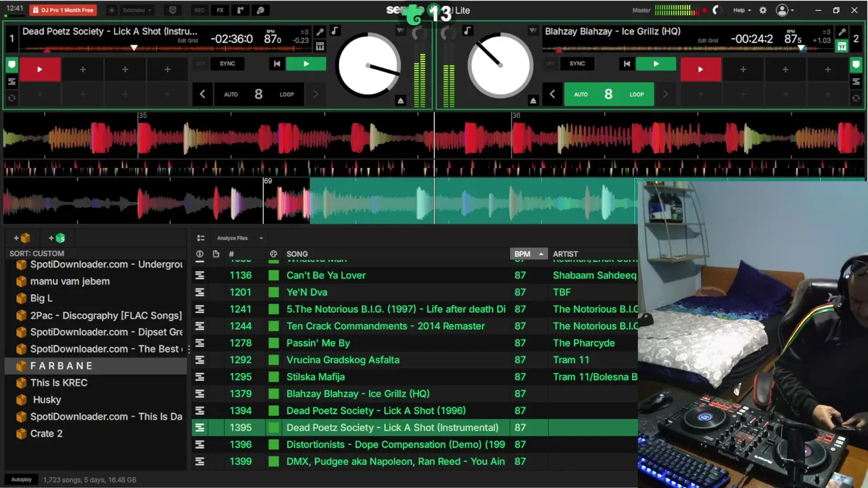Viewport: 868px width, 488px height.
Task: Select Hot Cue mode on deck 1
Action: coord(12,65)
